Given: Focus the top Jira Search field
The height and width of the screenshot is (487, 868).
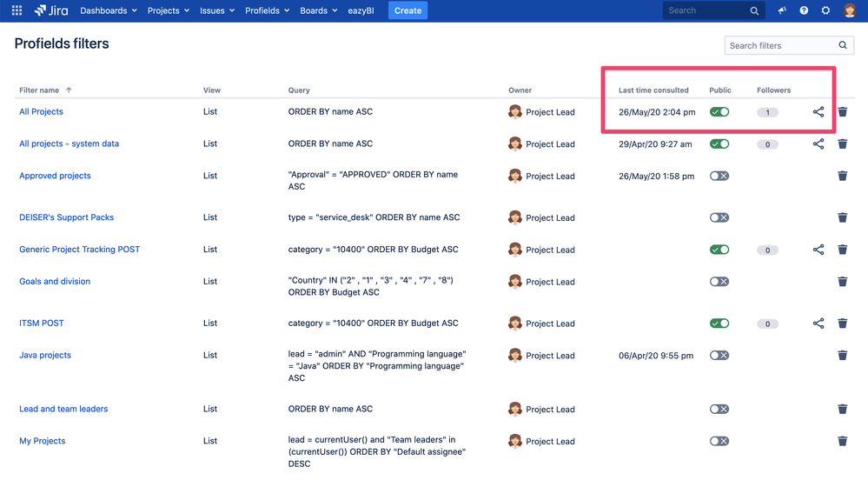Looking at the screenshot, I should [713, 10].
